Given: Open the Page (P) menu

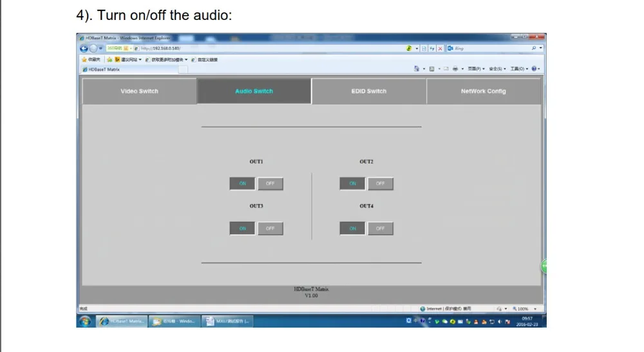Looking at the screenshot, I should (476, 69).
